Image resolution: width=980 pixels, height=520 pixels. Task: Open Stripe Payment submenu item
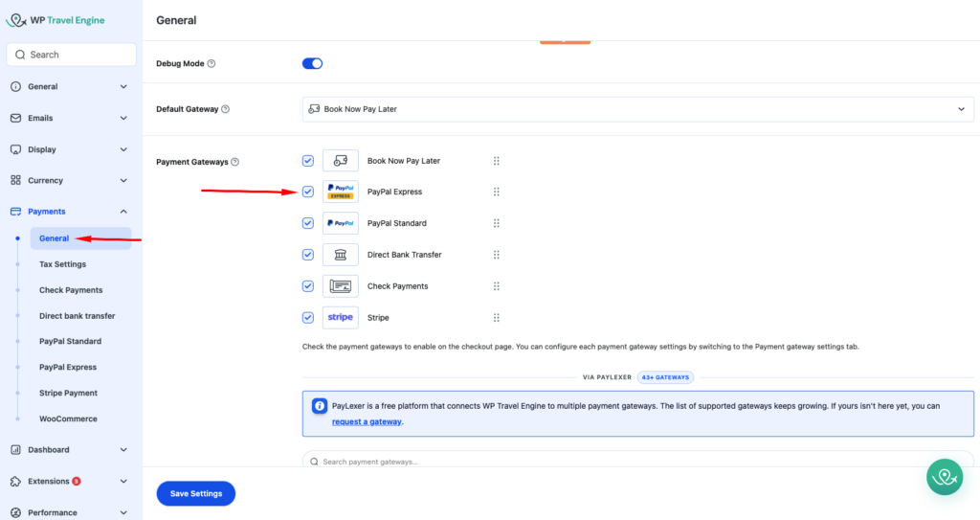pos(68,393)
